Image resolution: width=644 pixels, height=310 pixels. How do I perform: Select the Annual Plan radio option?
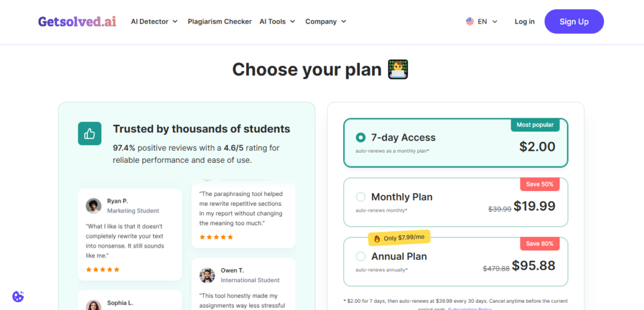tap(361, 256)
